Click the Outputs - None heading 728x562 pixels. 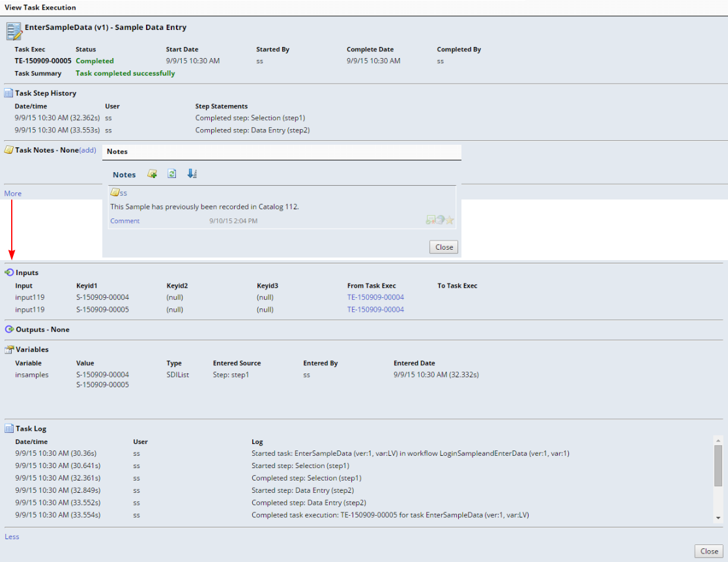tap(43, 329)
